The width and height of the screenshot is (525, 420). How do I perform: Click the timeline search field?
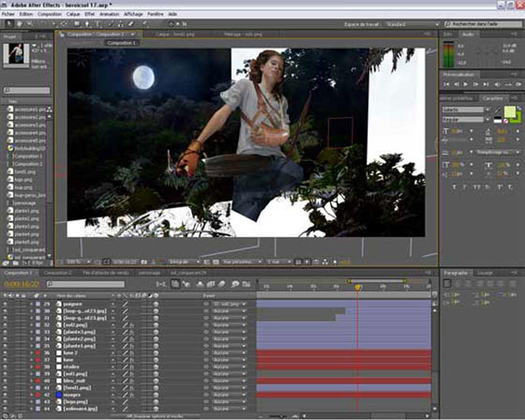pyautogui.click(x=85, y=284)
